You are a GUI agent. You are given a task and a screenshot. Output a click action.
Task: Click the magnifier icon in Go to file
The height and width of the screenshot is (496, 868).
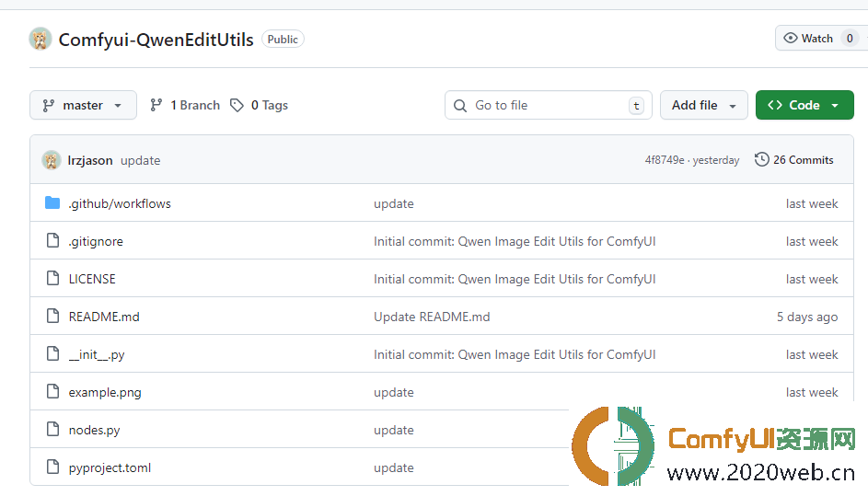point(460,106)
